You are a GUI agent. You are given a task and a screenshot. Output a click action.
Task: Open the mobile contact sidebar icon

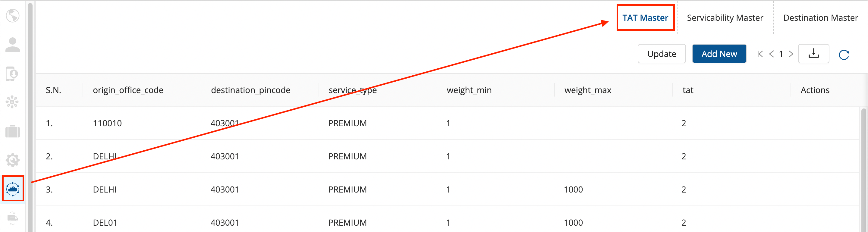point(12,74)
